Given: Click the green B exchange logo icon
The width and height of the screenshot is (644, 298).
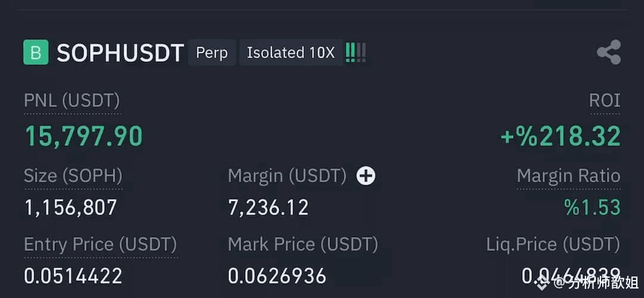Looking at the screenshot, I should click(36, 52).
